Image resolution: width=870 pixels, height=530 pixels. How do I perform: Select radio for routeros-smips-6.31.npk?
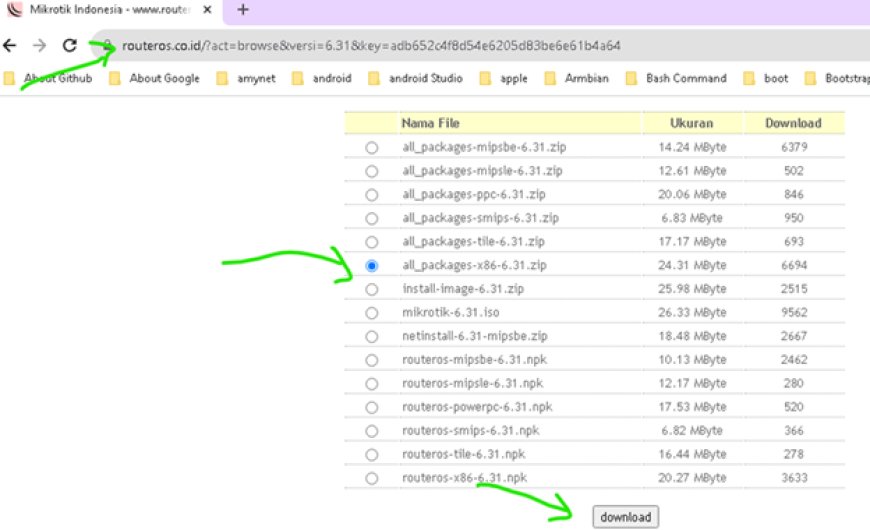[x=371, y=431]
